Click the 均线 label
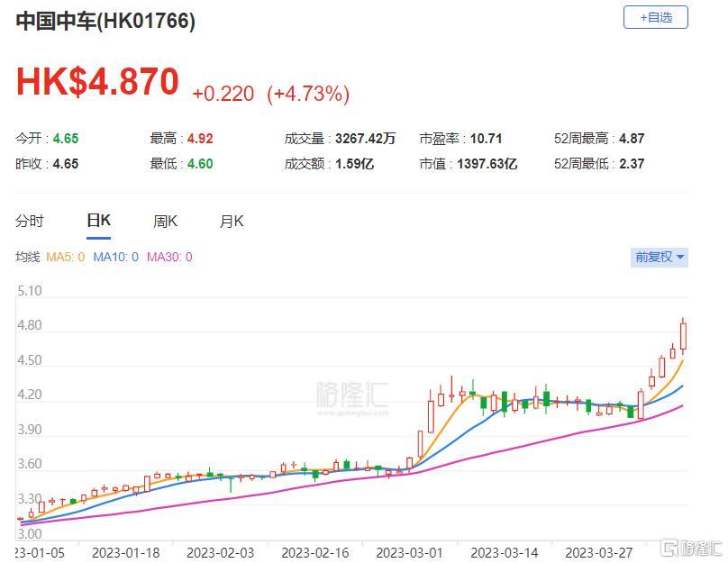The image size is (728, 563). click(x=27, y=257)
